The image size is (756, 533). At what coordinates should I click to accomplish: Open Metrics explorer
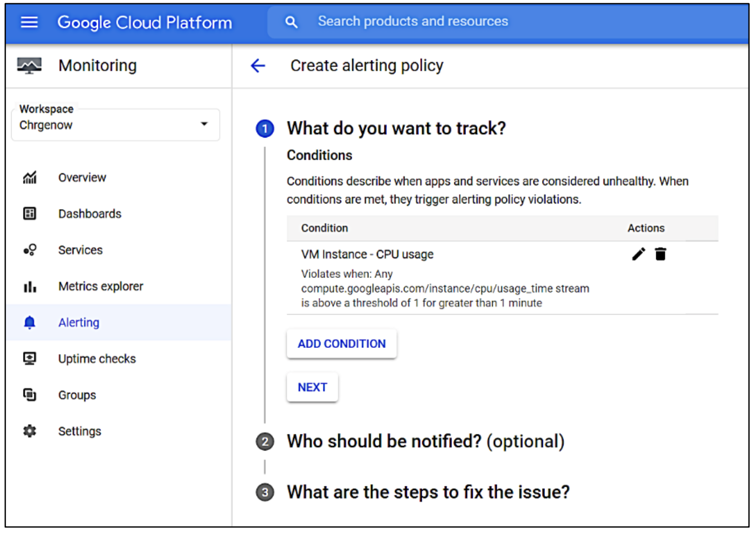pos(100,286)
